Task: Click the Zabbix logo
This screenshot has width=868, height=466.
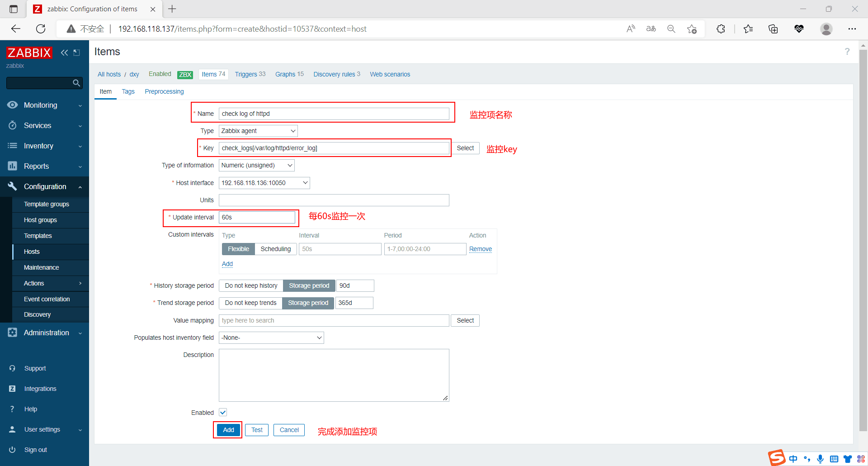Action: point(29,52)
